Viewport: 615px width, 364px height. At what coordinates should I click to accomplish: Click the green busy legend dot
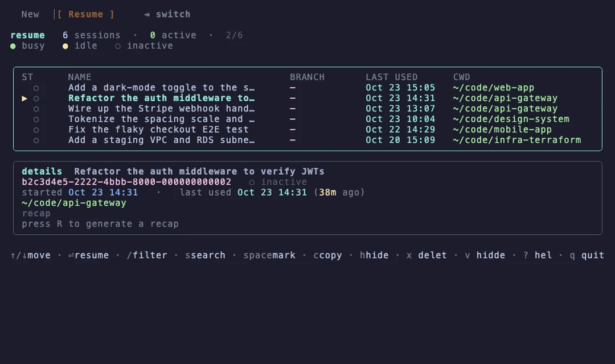pos(13,46)
